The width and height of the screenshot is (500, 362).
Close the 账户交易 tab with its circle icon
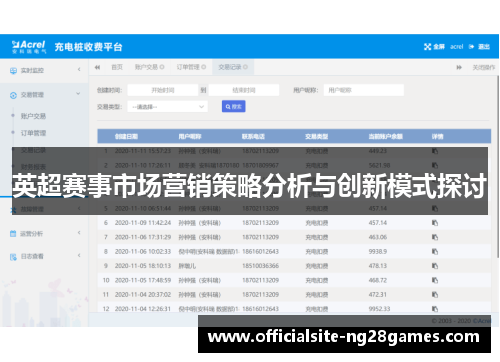(162, 67)
